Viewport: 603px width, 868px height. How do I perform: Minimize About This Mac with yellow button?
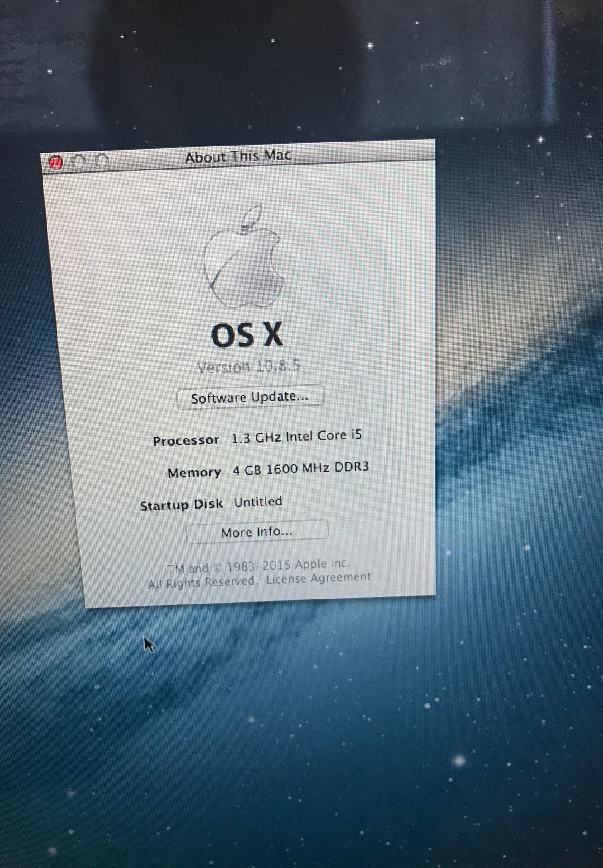coord(80,161)
